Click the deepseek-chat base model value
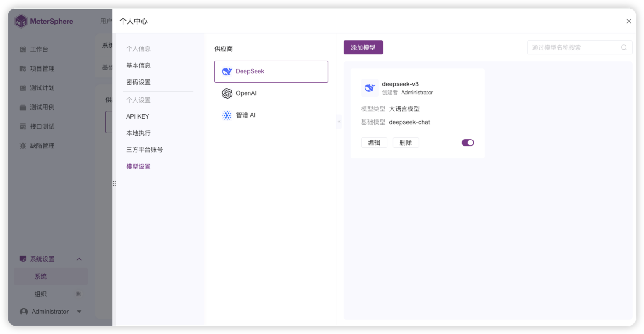The image size is (644, 334). (409, 122)
